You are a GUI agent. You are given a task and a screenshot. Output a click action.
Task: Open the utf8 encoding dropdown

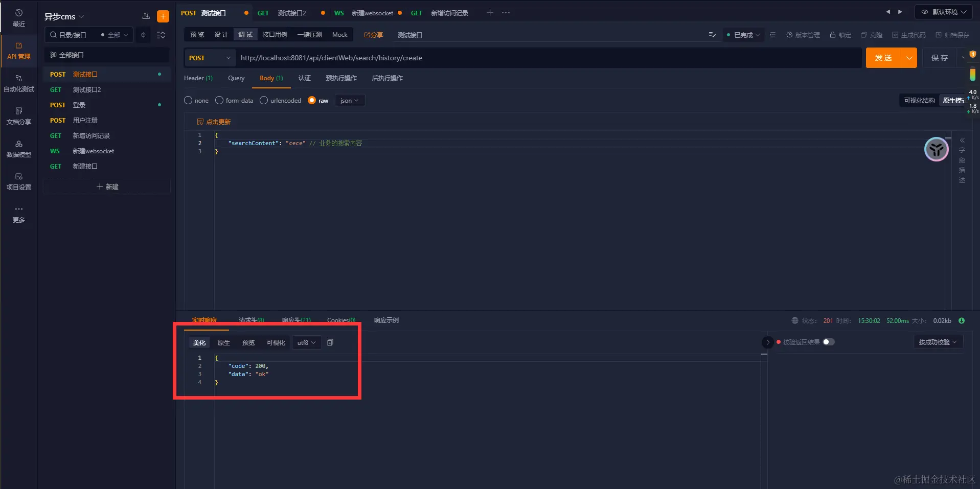(x=306, y=342)
